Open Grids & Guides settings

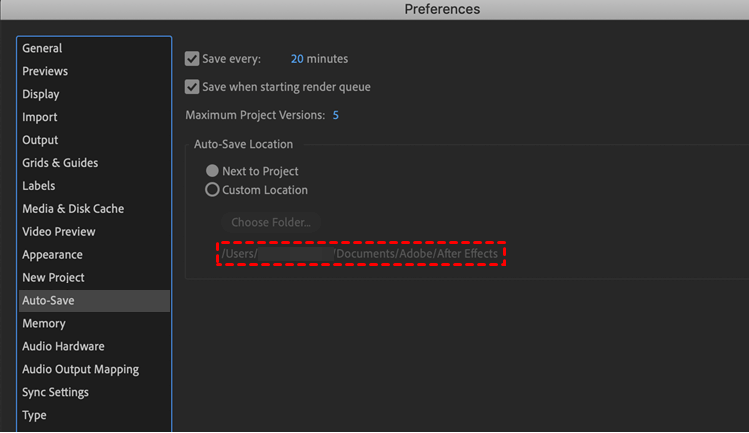(60, 163)
